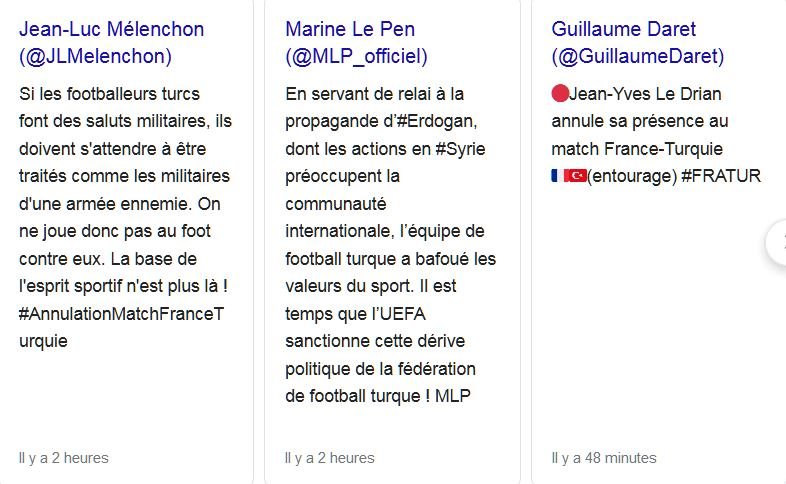Screen dimensions: 786x484
Task: Click the French flag emoji
Action: [x=557, y=176]
